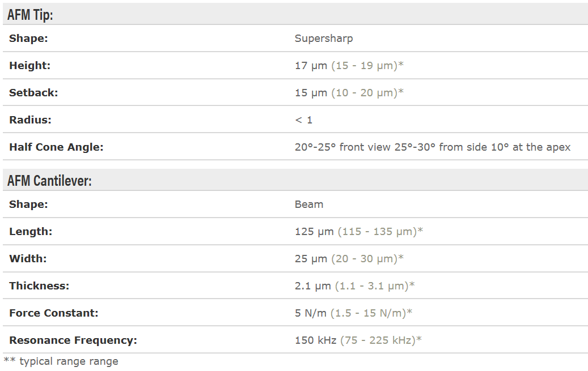Click the tip Height label
The image size is (588, 371).
(29, 66)
